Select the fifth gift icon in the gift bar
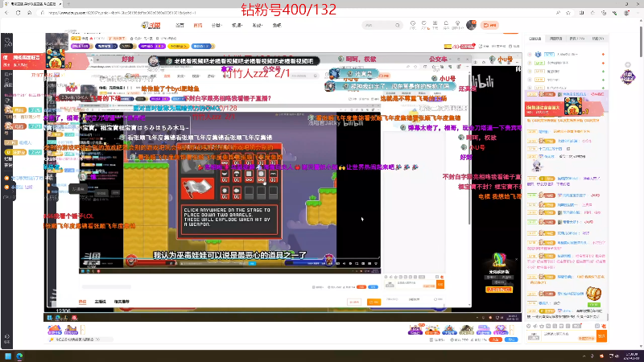This screenshot has height=362, width=644. click(x=484, y=330)
